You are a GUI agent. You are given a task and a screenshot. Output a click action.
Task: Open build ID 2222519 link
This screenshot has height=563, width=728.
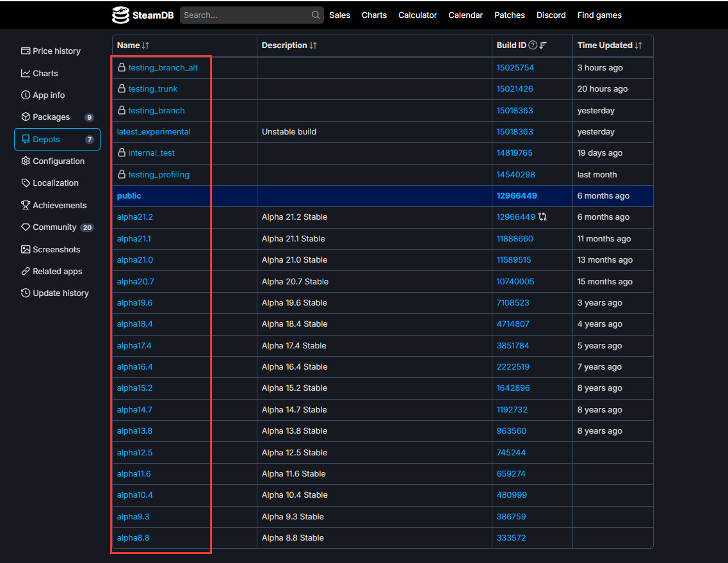pos(513,367)
